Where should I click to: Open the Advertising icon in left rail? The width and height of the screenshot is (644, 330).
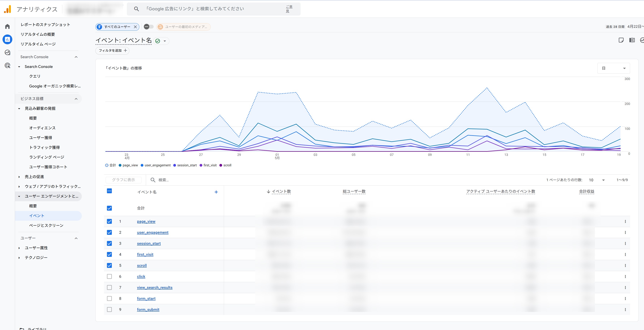click(7, 66)
